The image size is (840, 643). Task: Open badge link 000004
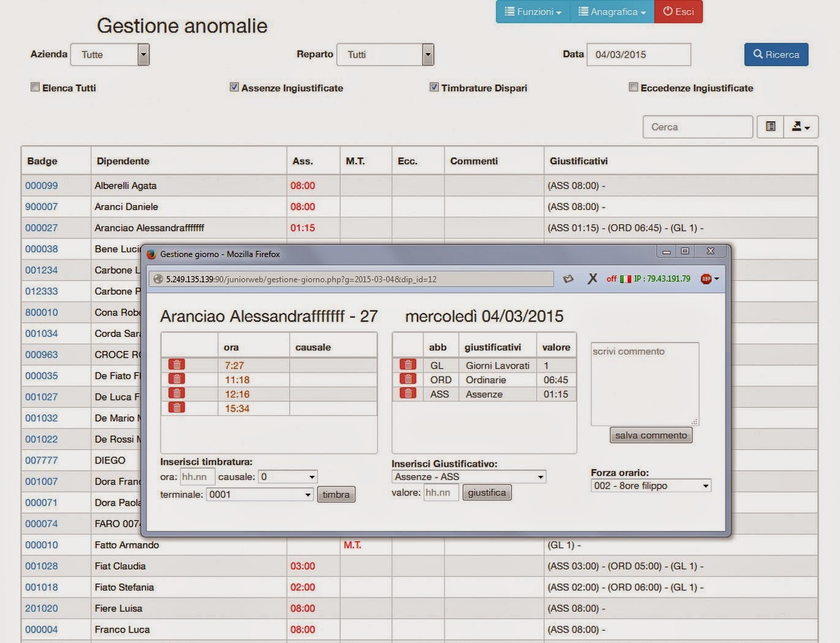tap(42, 630)
